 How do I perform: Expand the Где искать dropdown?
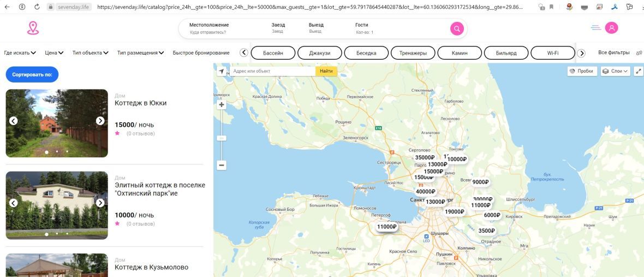tap(20, 52)
